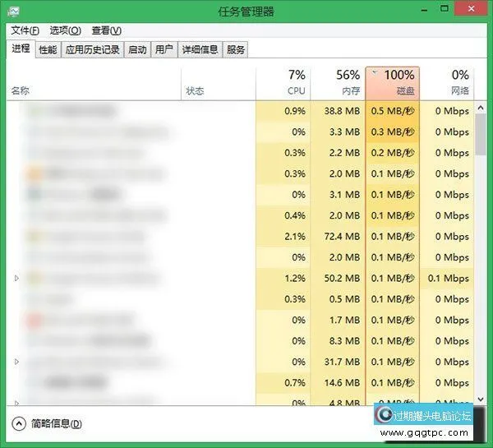Viewport: 493px width, 448px height.
Task: Collapse view with 简略信息(D) button
Action: [x=48, y=424]
